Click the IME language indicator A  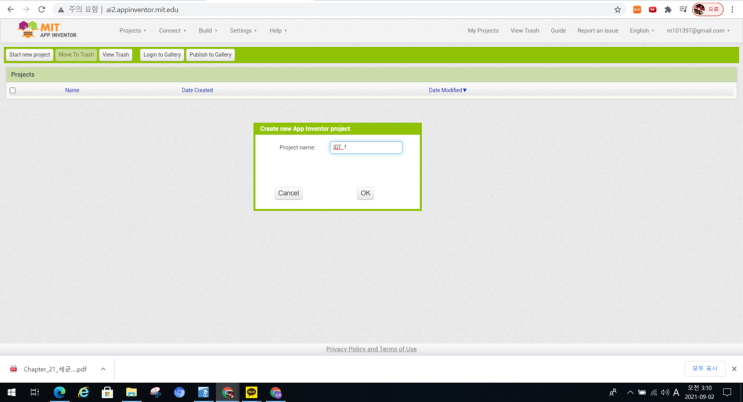(676, 392)
